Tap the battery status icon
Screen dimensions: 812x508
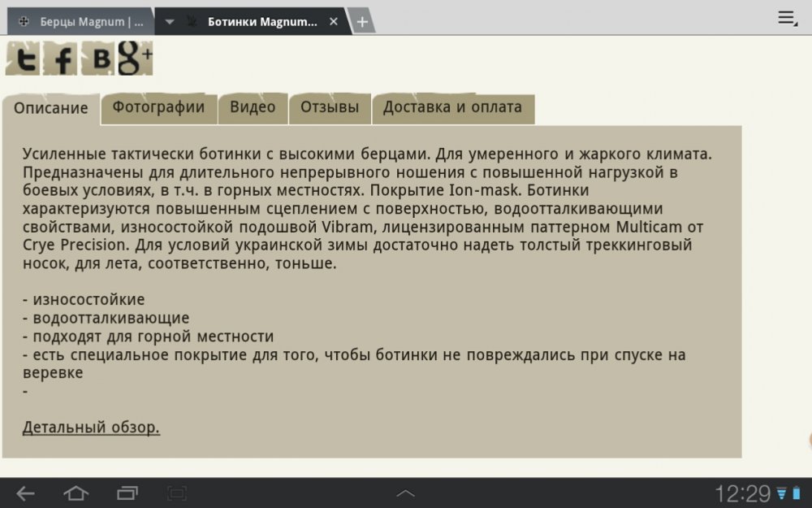(x=797, y=493)
